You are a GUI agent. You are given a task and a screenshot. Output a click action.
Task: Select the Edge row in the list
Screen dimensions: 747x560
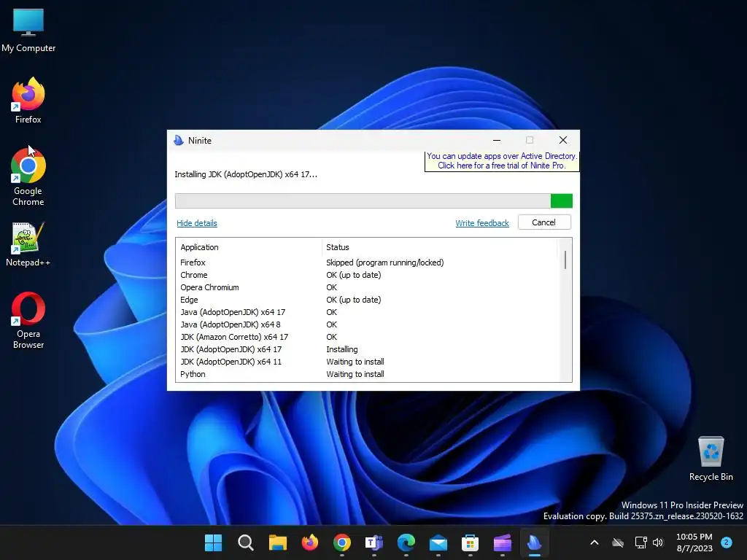tap(367, 300)
